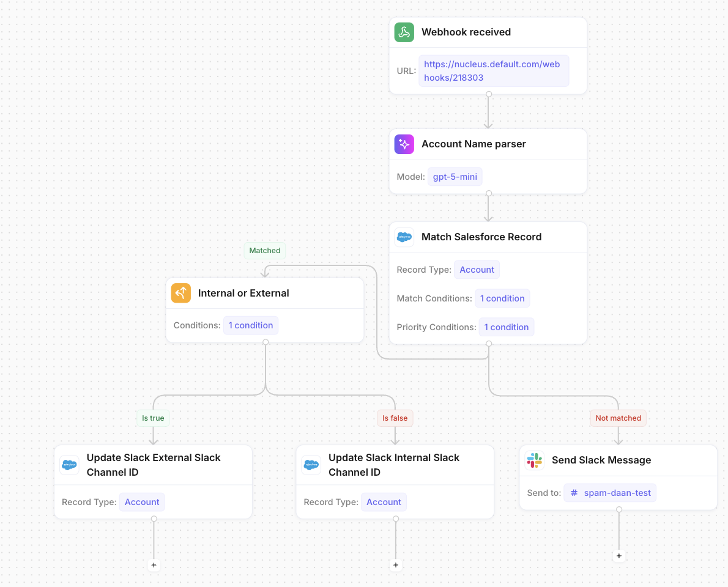The height and width of the screenshot is (587, 728).
Task: Click the Account record type in Match Salesforce Record
Action: click(477, 270)
